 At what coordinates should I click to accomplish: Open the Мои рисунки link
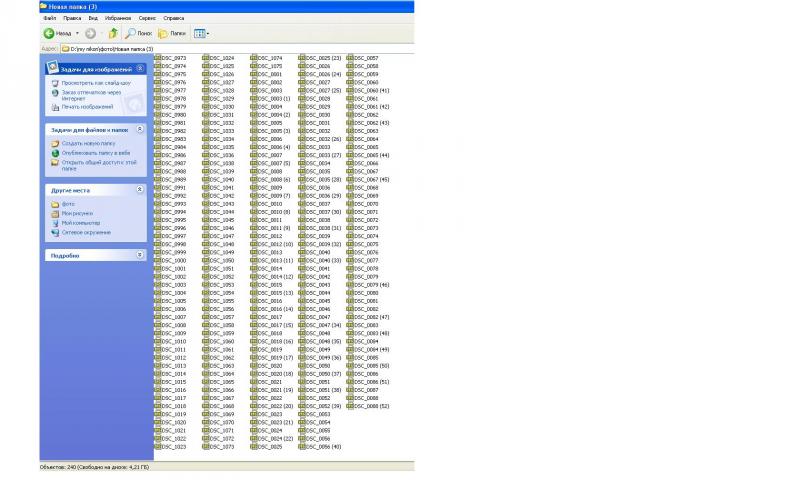pyautogui.click(x=77, y=213)
